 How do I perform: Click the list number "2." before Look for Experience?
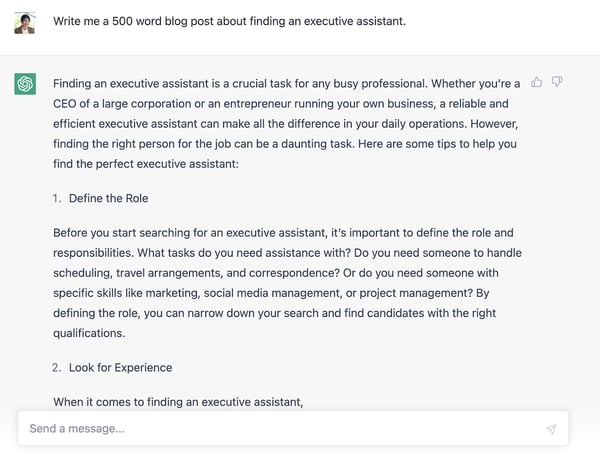tap(57, 367)
